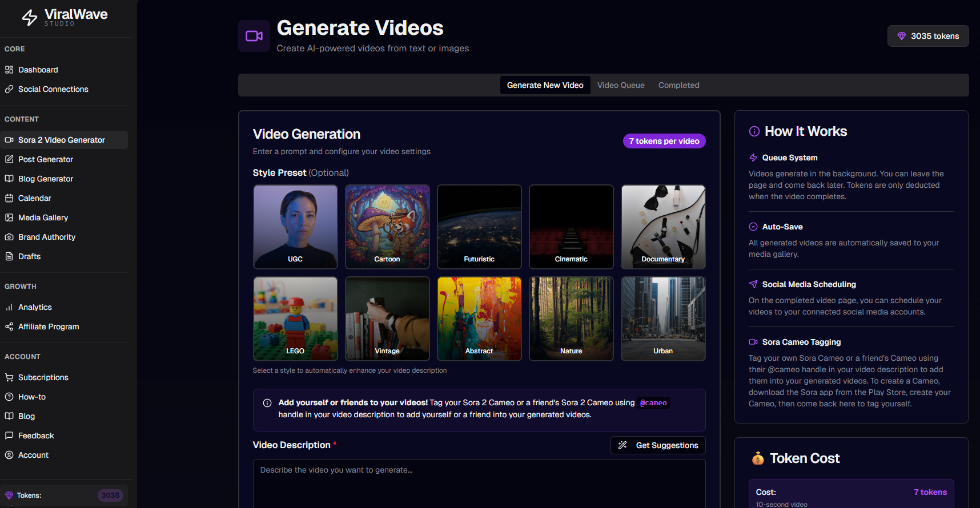Screen dimensions: 980x508
Task: Click the info icon beside How It Works
Action: [754, 131]
